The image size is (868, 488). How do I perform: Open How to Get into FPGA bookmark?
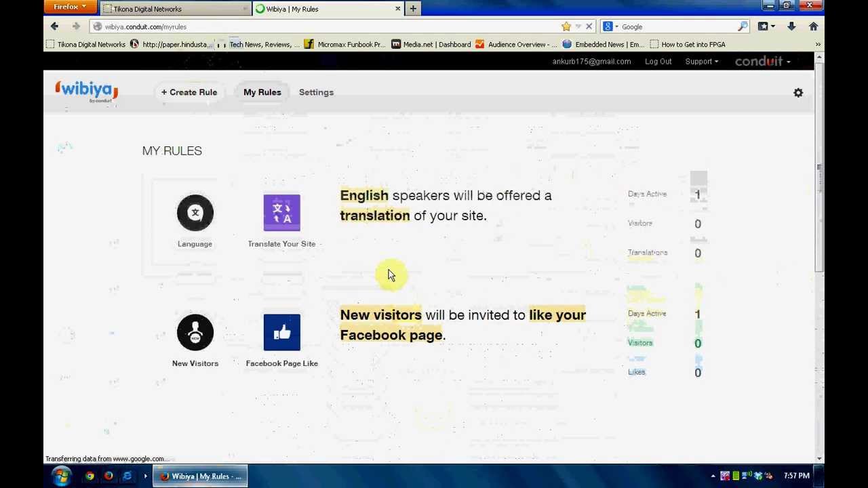(688, 44)
